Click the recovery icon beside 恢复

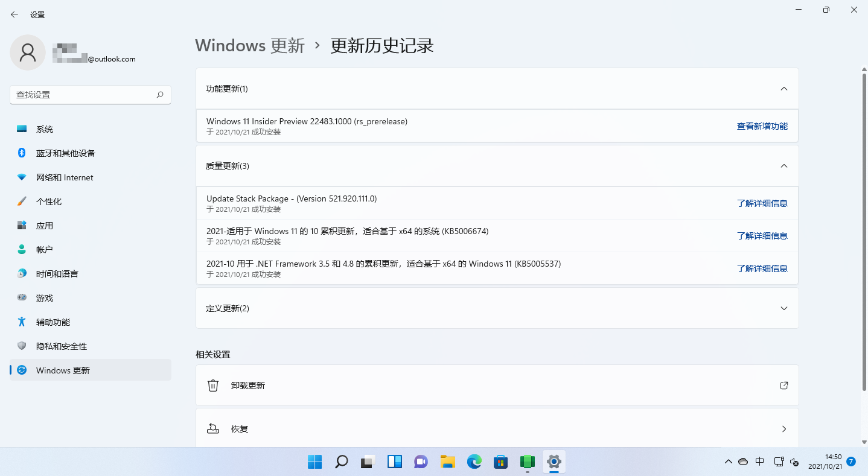tap(213, 429)
